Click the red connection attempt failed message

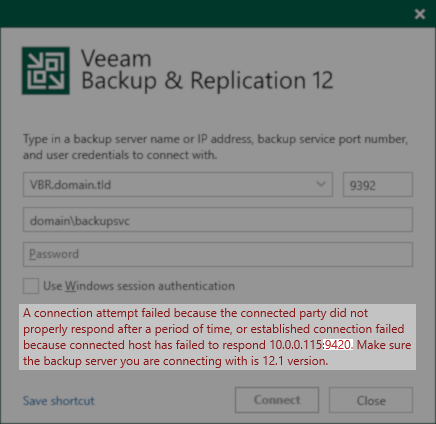(x=217, y=337)
